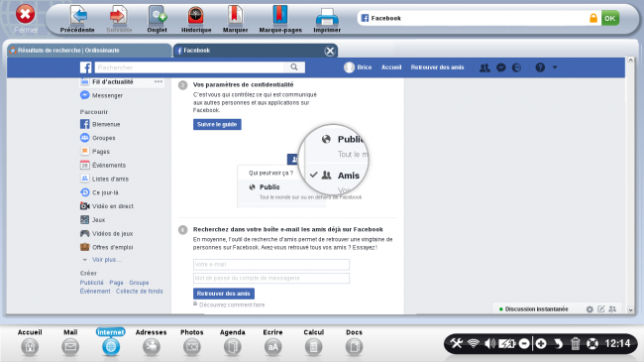Click new message compose icon in chat bar

click(x=600, y=308)
